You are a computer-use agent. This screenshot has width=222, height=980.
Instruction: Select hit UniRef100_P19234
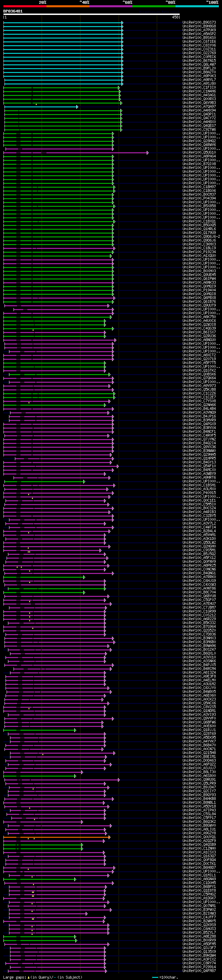[x=199, y=252]
